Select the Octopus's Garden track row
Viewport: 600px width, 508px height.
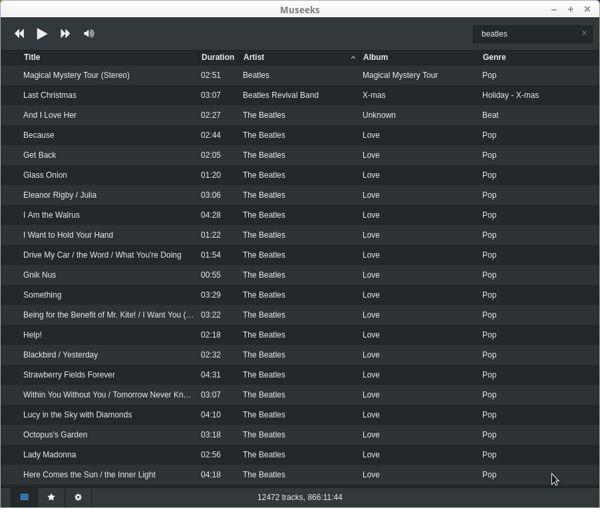pyautogui.click(x=55, y=435)
